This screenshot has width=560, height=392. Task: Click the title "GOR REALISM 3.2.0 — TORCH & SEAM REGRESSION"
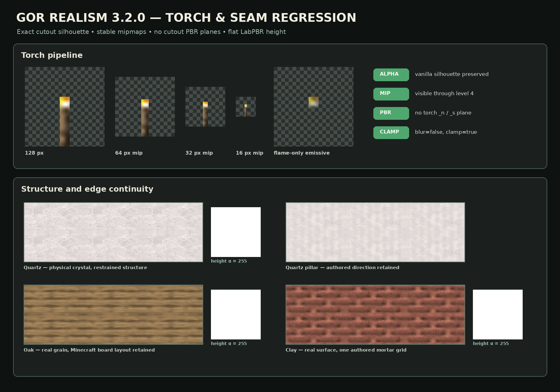tap(186, 18)
